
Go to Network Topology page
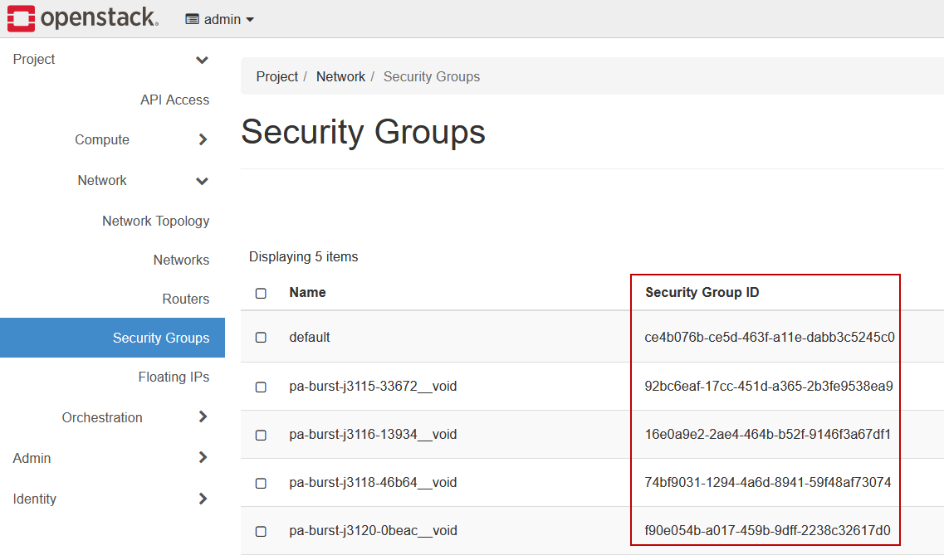pos(155,221)
